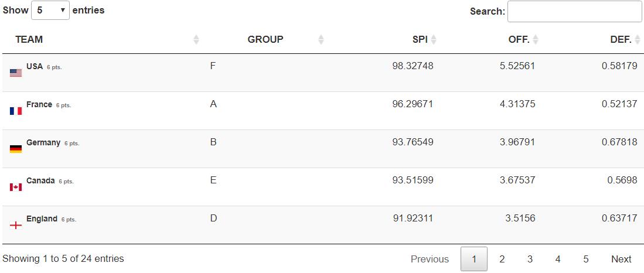
Task: Click the England flag icon
Action: click(x=16, y=225)
